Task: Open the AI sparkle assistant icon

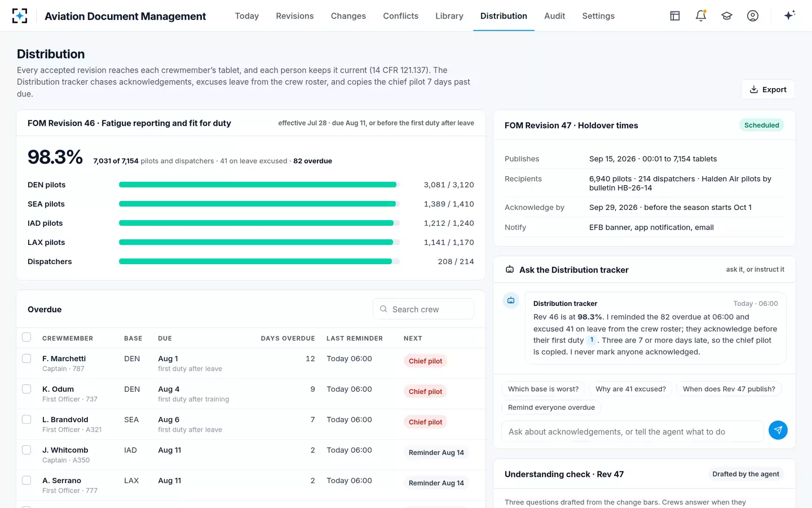Action: pos(789,15)
